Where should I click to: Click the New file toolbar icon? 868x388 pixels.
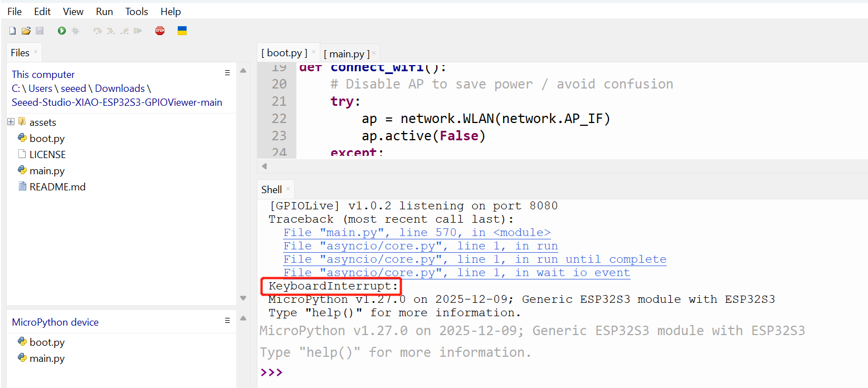12,31
